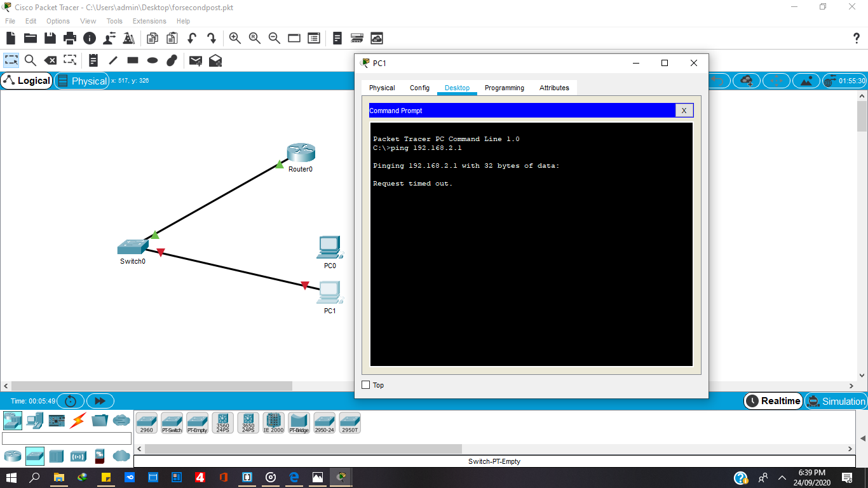Screen dimensions: 868x488
Task: Click the Fast Forward Time button
Action: (100, 401)
